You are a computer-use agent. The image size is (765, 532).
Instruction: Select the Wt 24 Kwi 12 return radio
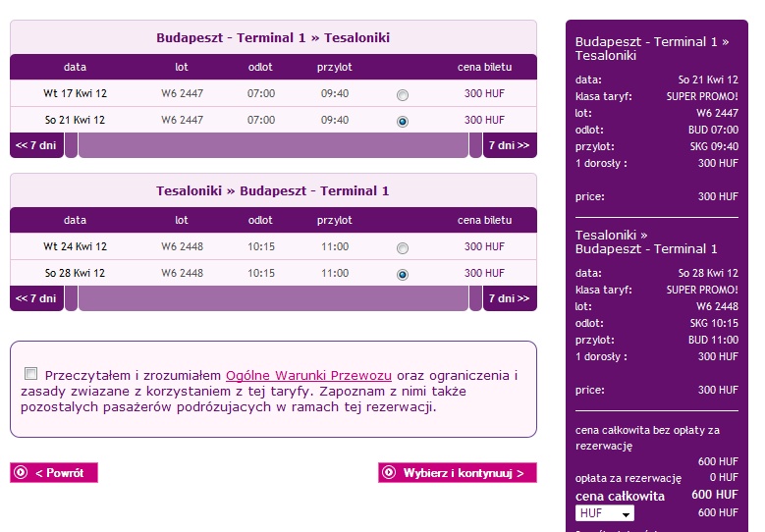coord(403,248)
